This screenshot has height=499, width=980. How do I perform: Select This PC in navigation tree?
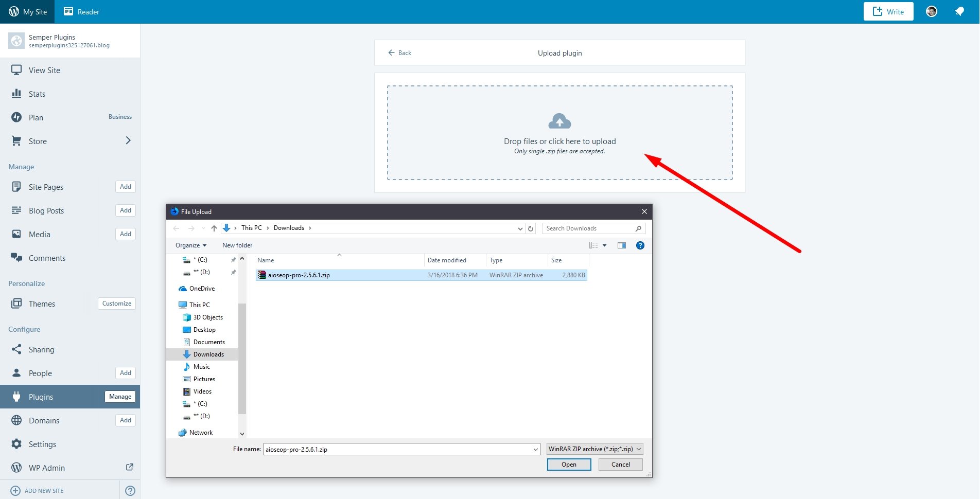199,305
